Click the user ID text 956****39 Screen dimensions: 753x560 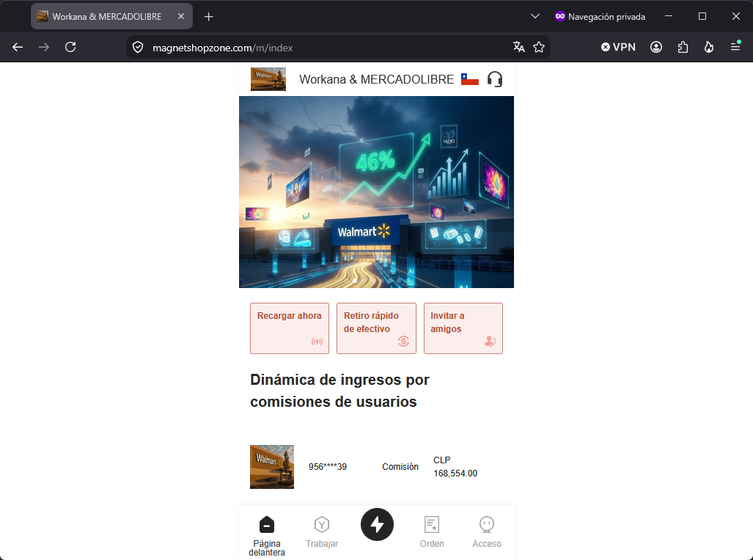pyautogui.click(x=328, y=467)
